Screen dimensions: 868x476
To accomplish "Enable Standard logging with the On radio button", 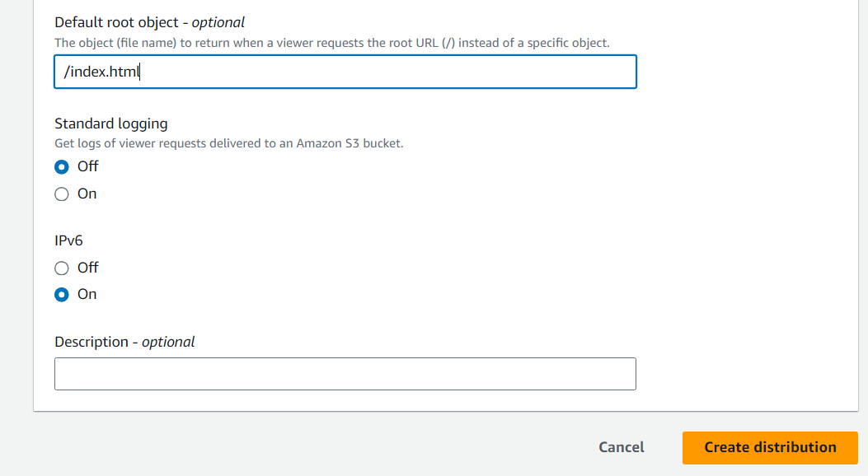I will coord(62,194).
